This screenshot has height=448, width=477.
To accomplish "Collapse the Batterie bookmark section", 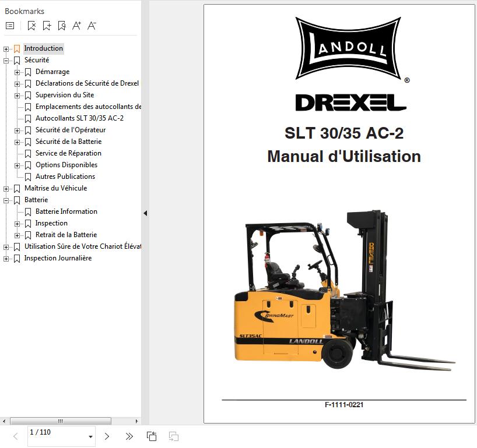I will click(x=6, y=200).
